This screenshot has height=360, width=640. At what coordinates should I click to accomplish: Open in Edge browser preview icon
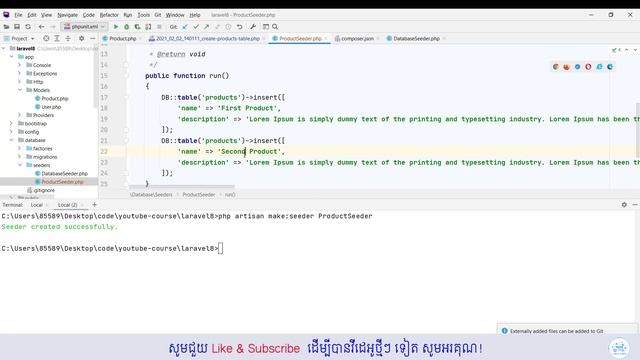click(610, 67)
